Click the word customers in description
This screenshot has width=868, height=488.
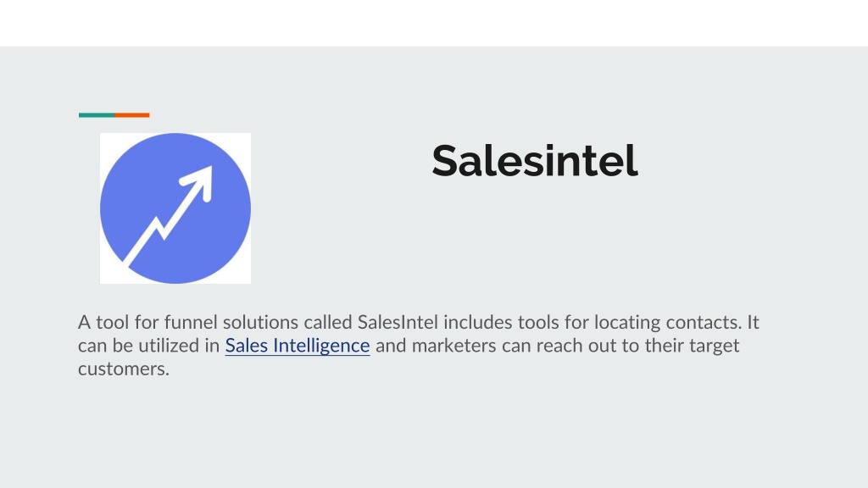(122, 369)
